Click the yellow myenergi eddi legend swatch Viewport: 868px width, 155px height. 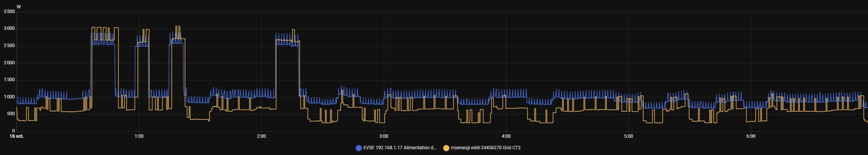[446, 148]
